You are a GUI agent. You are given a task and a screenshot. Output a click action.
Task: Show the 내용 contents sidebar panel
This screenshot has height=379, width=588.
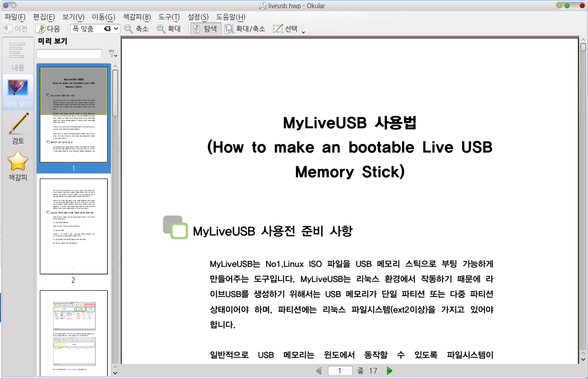click(x=18, y=56)
